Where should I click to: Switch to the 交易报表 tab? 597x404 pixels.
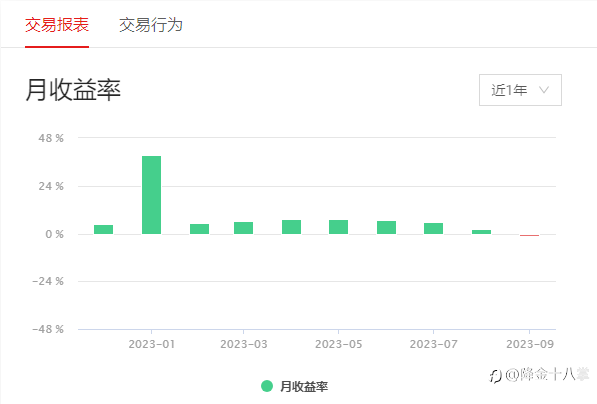pos(57,25)
